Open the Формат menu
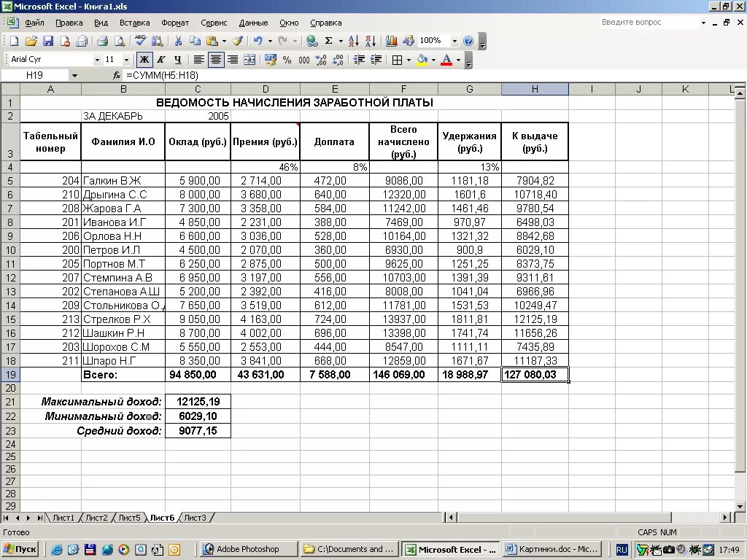This screenshot has width=747, height=560. (x=175, y=23)
